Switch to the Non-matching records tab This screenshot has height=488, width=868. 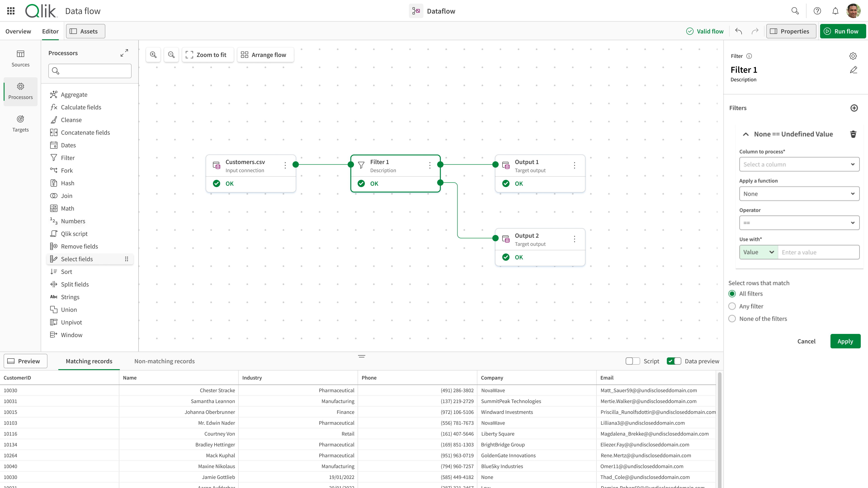click(x=164, y=361)
